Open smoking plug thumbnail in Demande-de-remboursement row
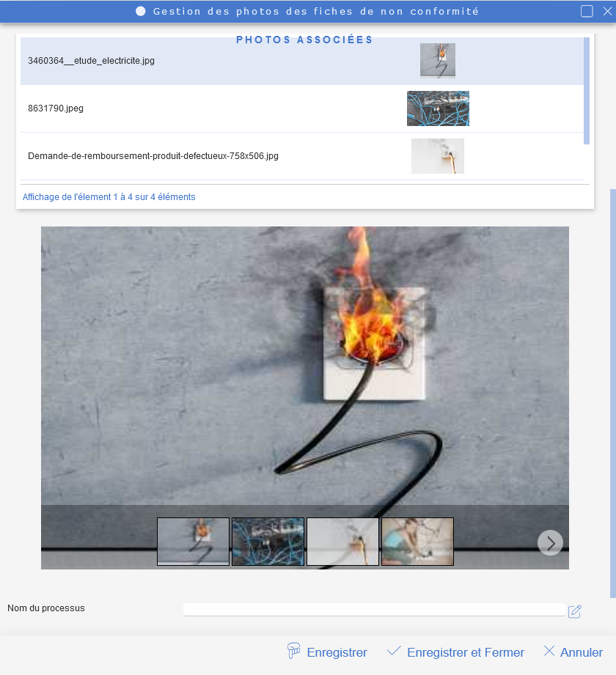Image resolution: width=616 pixels, height=675 pixels. (x=438, y=156)
